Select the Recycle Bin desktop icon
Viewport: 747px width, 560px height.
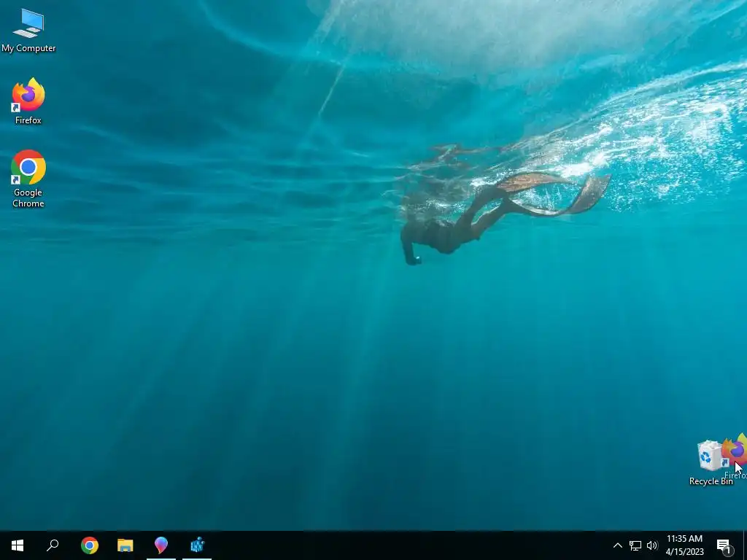711,462
